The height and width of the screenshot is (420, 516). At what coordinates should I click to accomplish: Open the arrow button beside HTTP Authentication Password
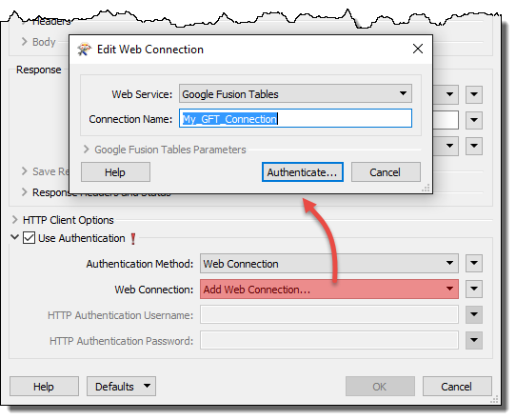point(474,340)
